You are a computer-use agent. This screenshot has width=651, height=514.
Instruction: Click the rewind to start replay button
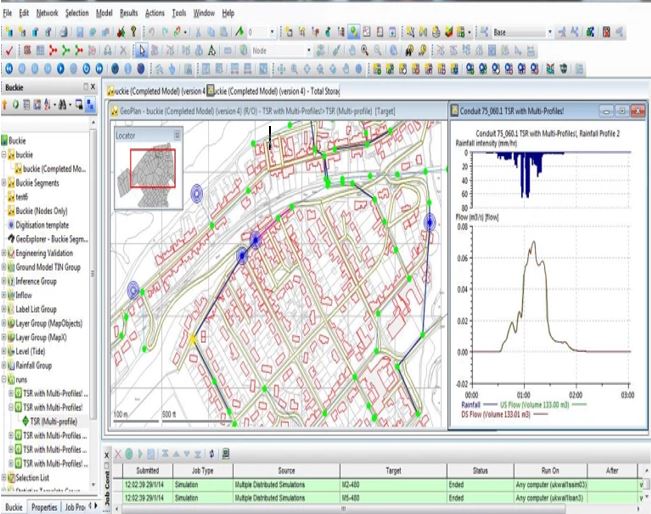point(9,69)
